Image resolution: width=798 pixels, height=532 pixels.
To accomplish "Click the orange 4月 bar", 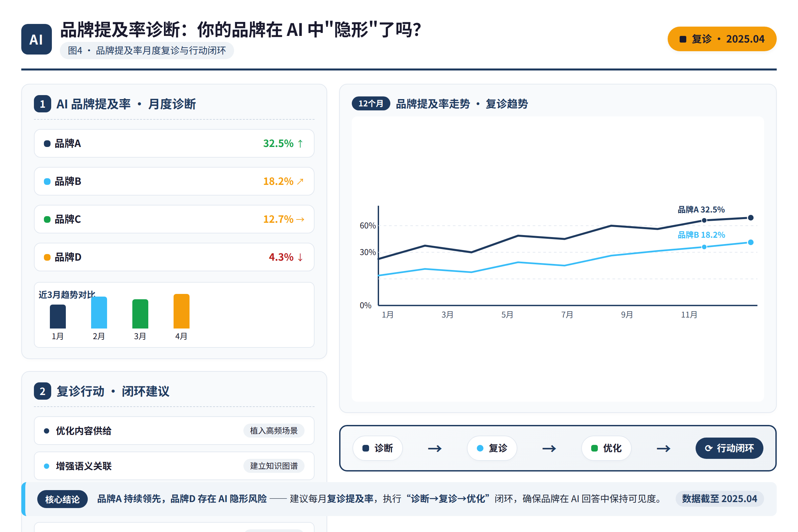I will (x=182, y=311).
